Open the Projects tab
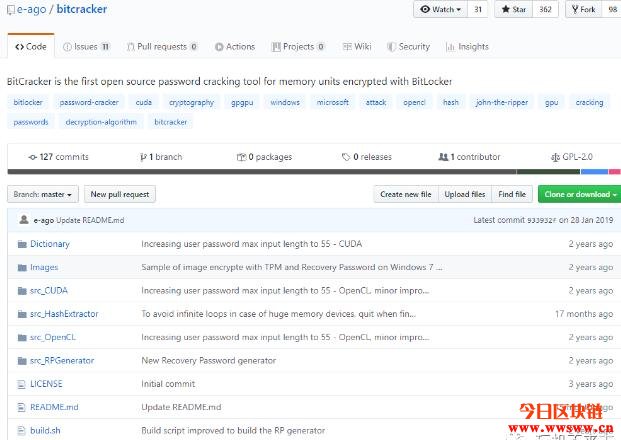The image size is (621, 440). click(x=298, y=47)
